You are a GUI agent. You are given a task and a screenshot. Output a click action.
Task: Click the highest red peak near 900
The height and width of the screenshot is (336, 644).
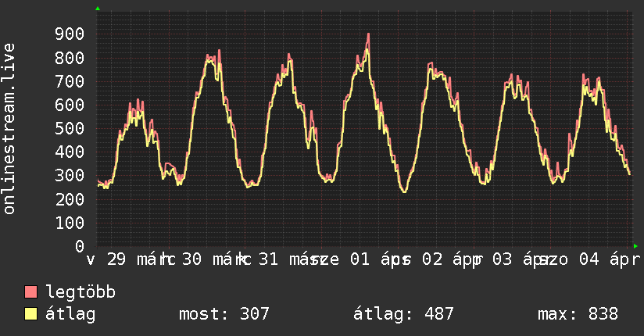tap(368, 34)
